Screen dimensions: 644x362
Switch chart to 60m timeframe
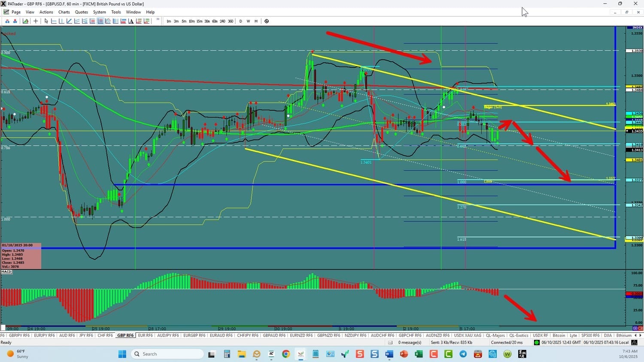[215, 21]
